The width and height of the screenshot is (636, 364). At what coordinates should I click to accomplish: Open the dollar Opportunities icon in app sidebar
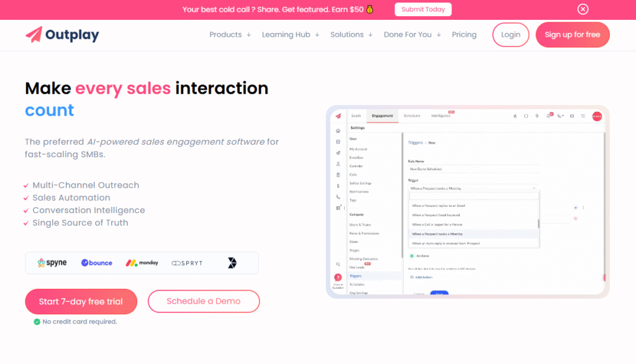[x=338, y=186]
